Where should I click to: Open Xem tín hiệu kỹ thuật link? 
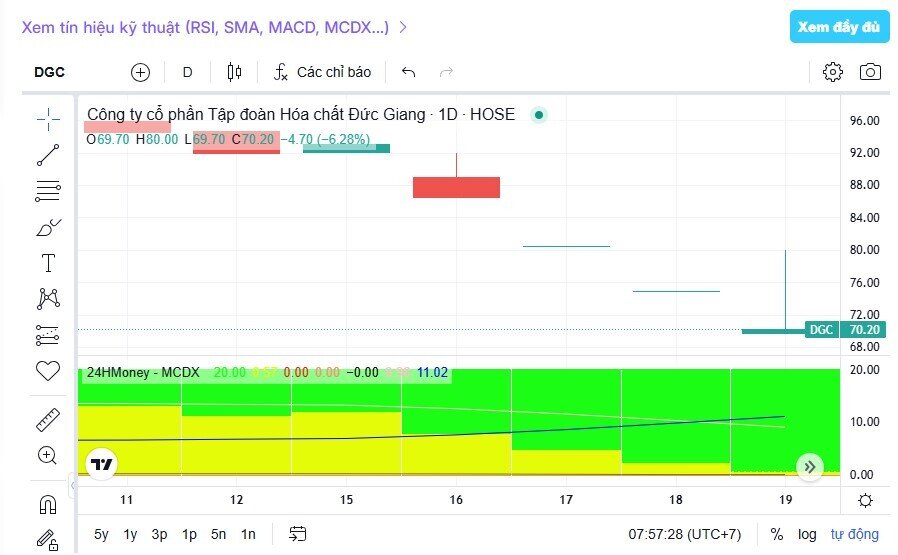[x=214, y=27]
